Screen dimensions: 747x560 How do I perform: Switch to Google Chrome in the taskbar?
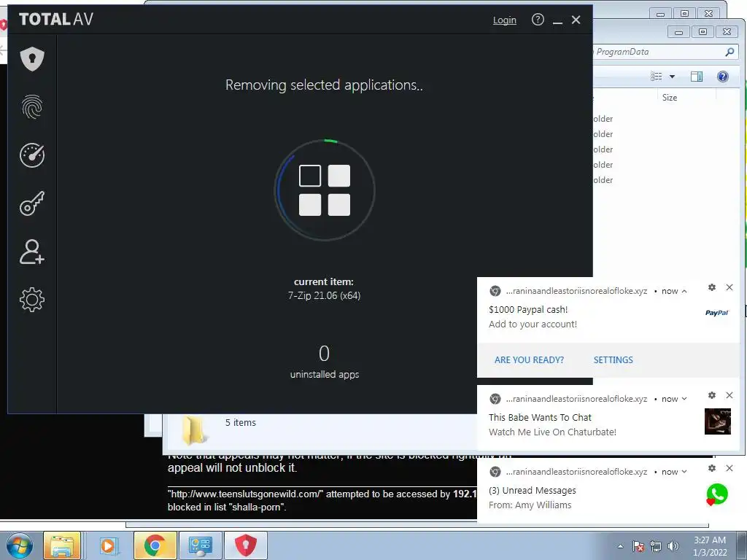click(155, 545)
